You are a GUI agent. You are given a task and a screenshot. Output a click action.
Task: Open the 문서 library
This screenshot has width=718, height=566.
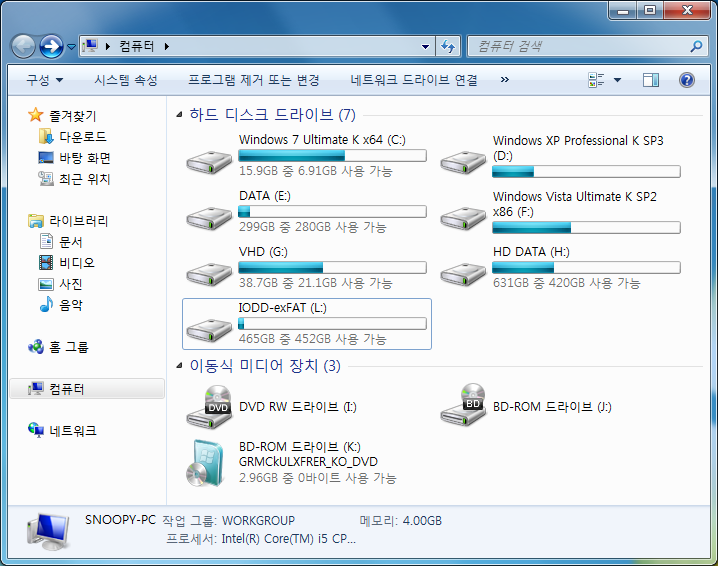(x=71, y=242)
